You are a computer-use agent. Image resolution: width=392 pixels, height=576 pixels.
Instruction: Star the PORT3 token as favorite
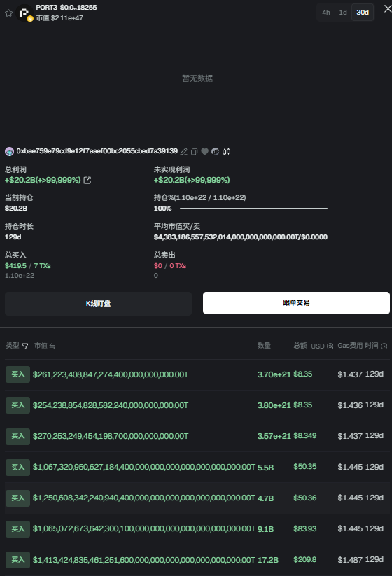[x=9, y=13]
